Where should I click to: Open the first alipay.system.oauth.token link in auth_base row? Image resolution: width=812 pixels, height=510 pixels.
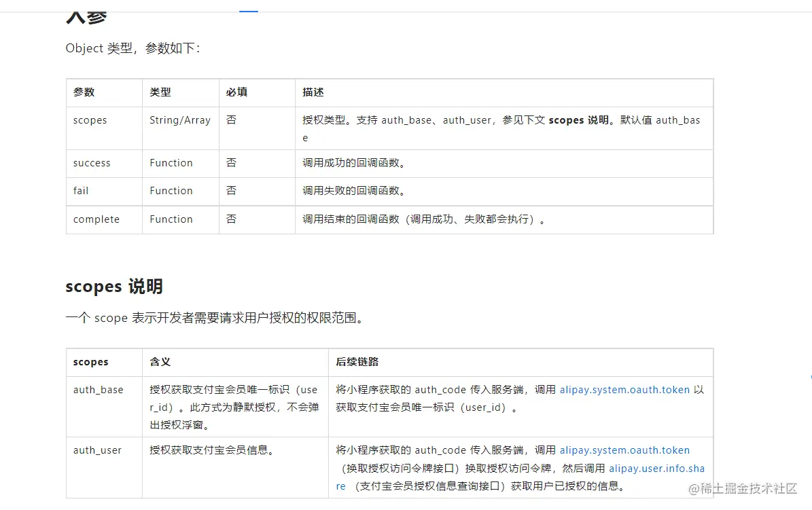click(624, 390)
